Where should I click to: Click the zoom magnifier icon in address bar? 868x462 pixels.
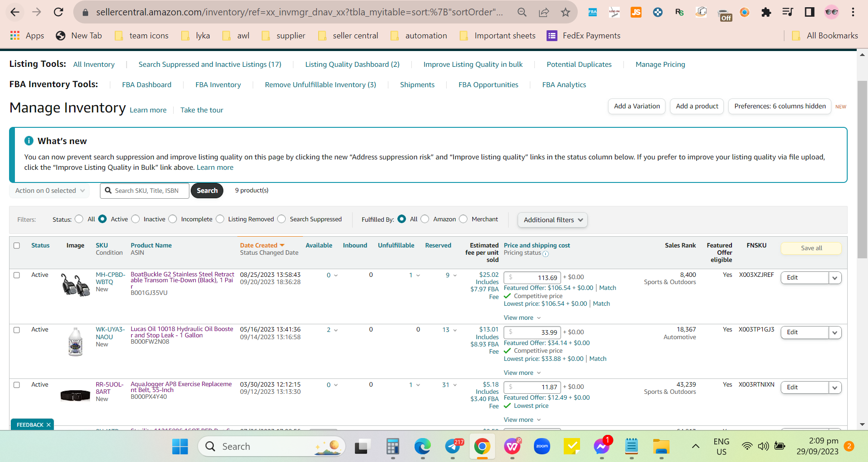coord(522,12)
